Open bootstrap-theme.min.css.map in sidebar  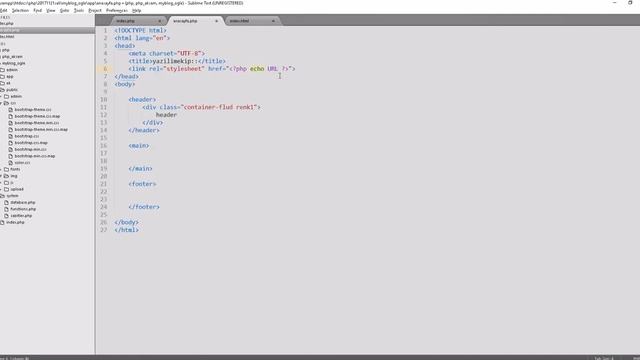41,129
